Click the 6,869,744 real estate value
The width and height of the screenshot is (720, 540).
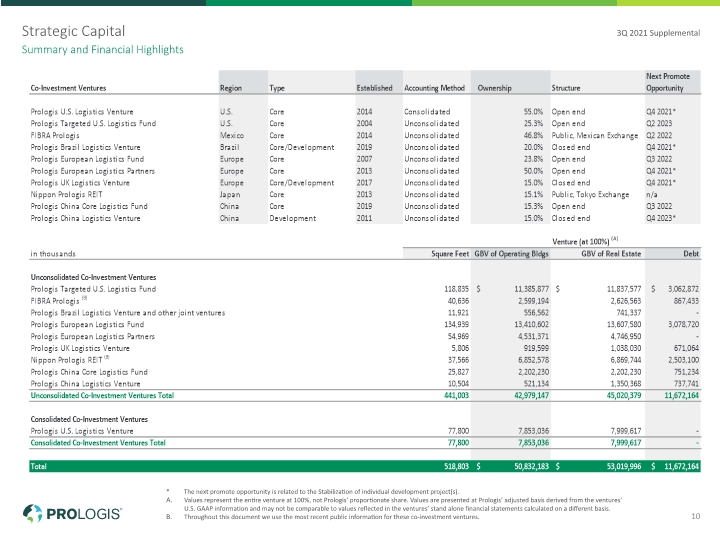626,360
